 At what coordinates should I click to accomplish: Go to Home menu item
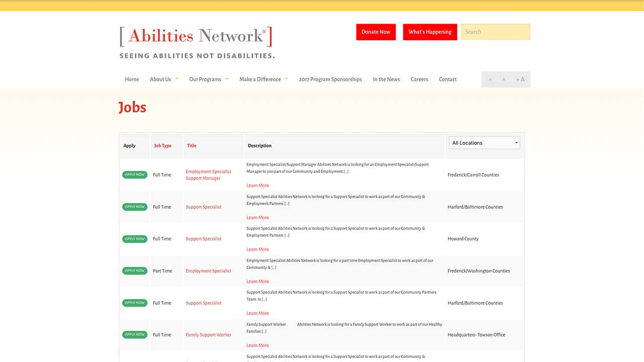pos(132,79)
